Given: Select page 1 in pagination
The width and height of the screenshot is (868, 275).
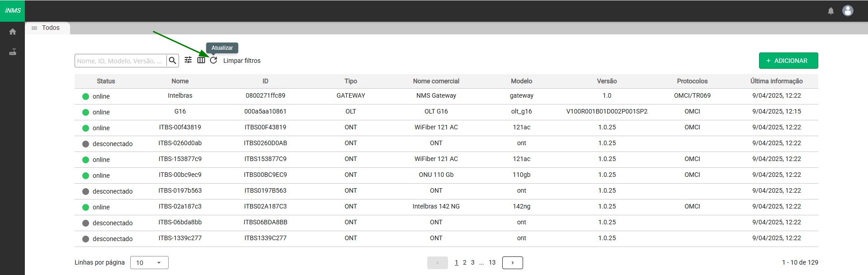Looking at the screenshot, I should coord(457,262).
